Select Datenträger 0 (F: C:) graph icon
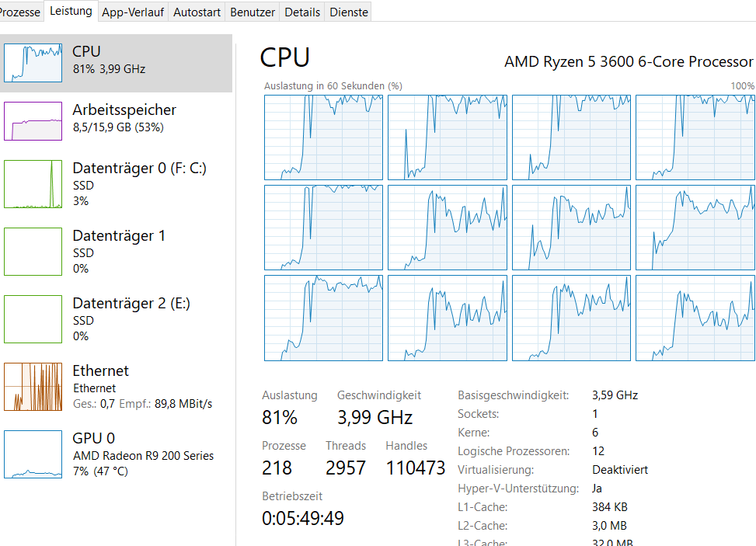756x546 pixels. (33, 184)
